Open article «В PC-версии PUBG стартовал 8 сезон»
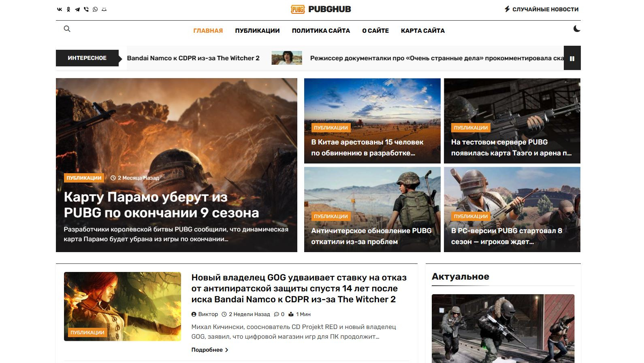 507,236
